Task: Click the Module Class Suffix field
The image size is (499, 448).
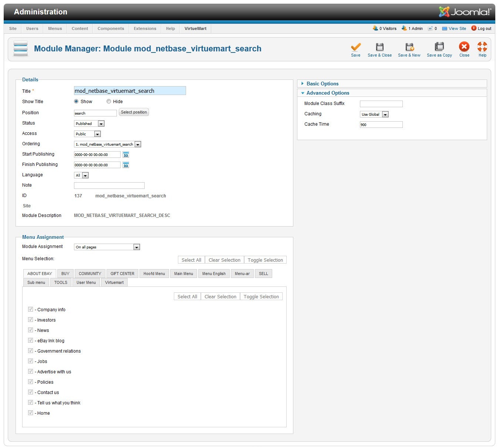Action: 381,104
